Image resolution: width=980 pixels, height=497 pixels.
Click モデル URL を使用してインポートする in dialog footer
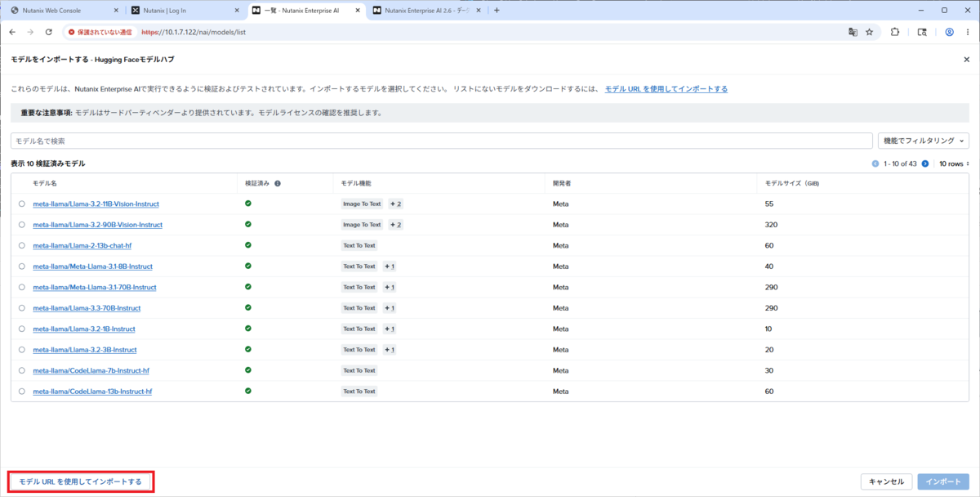[x=80, y=482]
